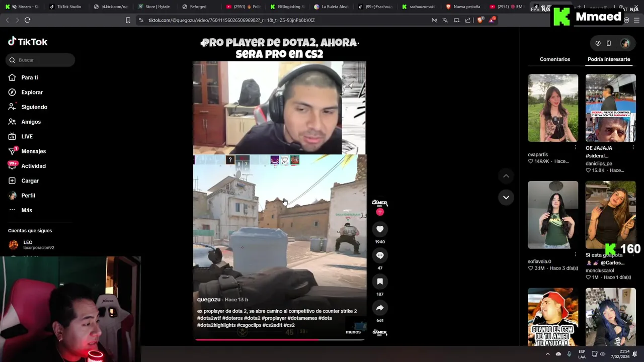This screenshot has width=644, height=362.
Task: Open the #dota2wtf hashtag
Action: point(209,318)
